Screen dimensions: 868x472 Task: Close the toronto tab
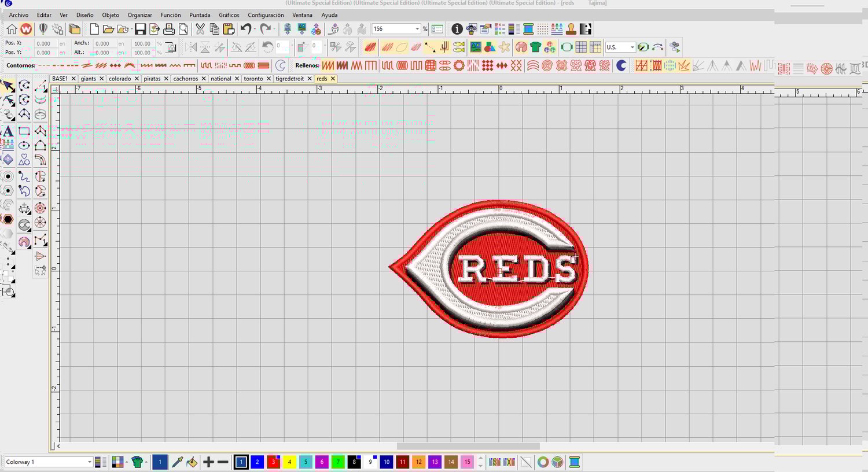pos(269,79)
